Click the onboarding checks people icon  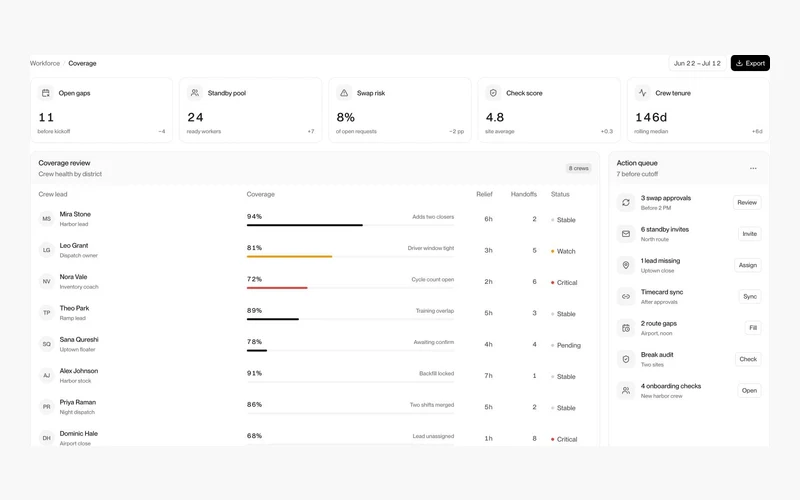(x=626, y=391)
